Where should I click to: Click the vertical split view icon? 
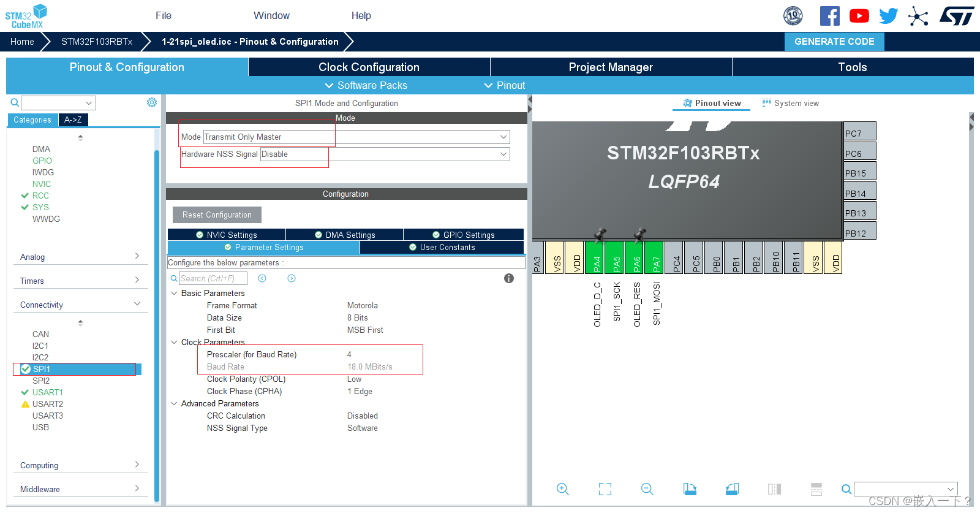pyautogui.click(x=774, y=488)
